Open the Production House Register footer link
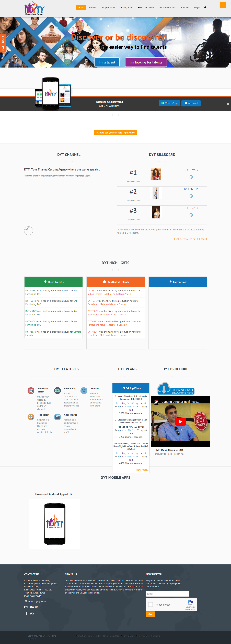Viewport: 231px width, 644px height. pyautogui.click(x=88, y=636)
